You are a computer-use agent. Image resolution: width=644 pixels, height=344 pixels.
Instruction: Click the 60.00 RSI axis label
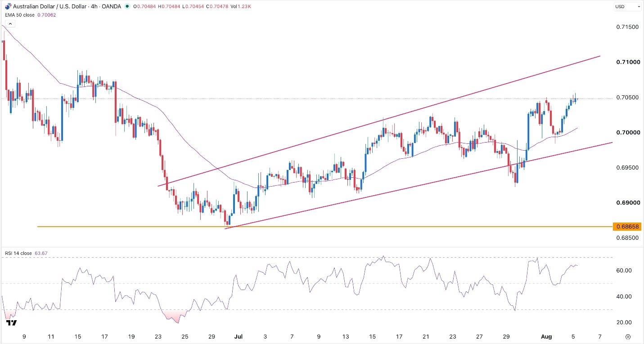[625, 270]
